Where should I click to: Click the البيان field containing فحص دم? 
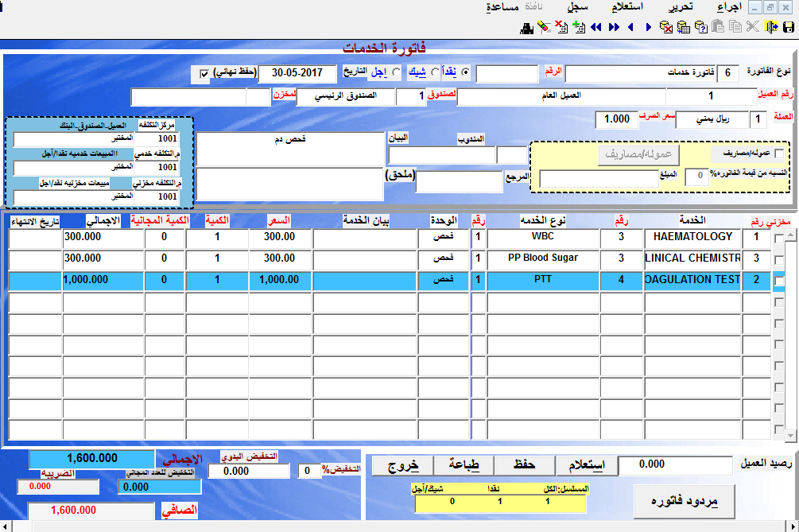click(289, 149)
